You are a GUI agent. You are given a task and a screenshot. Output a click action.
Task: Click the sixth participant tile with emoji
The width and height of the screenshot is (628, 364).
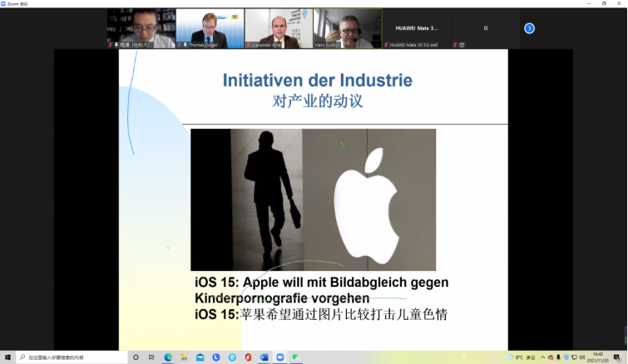[486, 28]
